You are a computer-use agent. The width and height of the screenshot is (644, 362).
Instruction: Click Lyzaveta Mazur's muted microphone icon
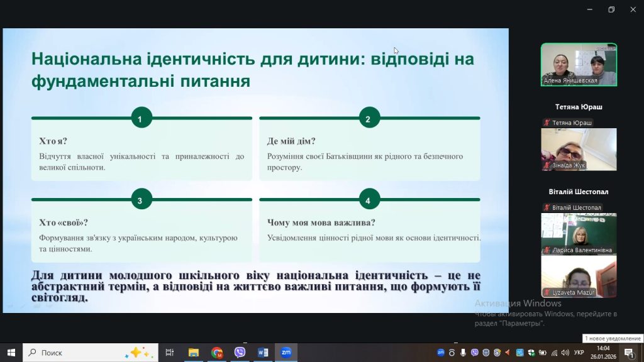tap(547, 292)
